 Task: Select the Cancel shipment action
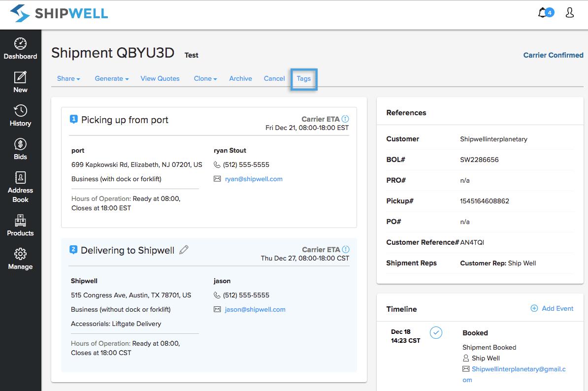(x=274, y=78)
